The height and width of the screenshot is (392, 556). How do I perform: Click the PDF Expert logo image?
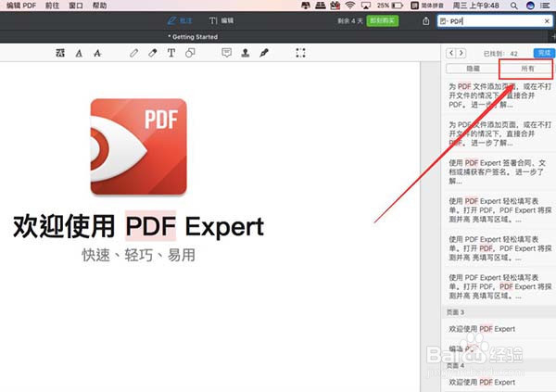(138, 146)
